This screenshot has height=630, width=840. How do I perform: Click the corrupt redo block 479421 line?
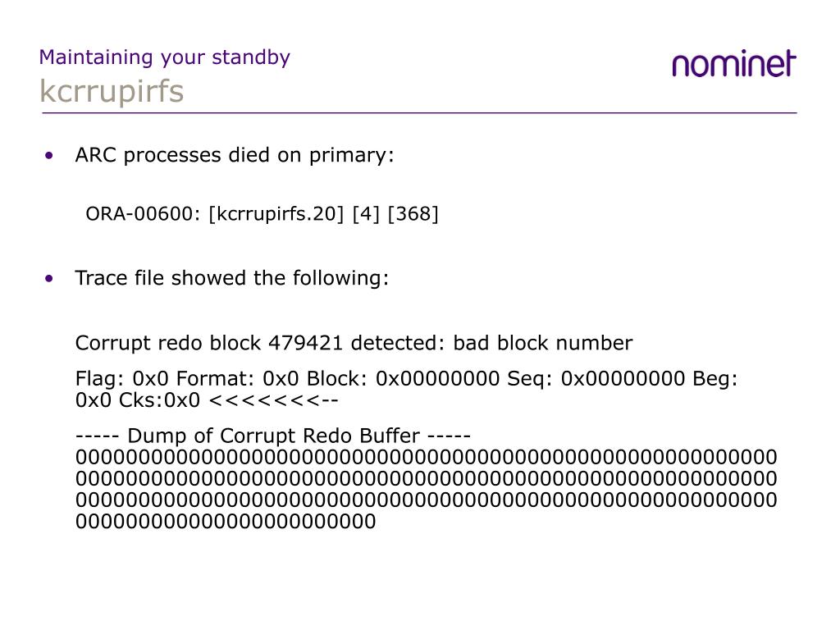[x=354, y=343]
